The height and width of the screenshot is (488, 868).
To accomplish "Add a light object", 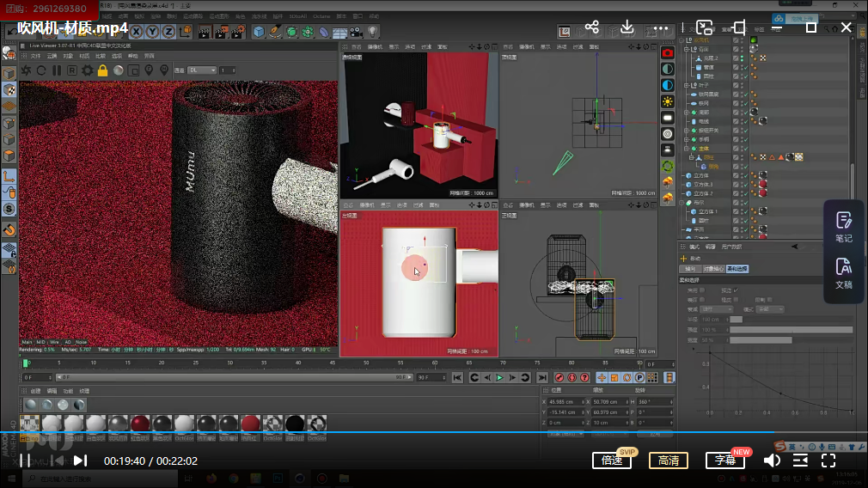I will 373,32.
